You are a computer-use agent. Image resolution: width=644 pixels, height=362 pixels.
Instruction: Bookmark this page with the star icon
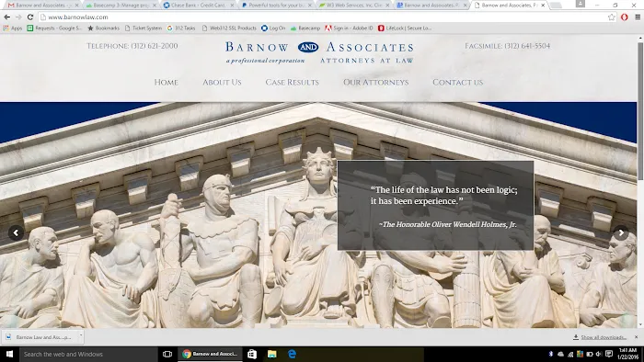[x=612, y=17]
